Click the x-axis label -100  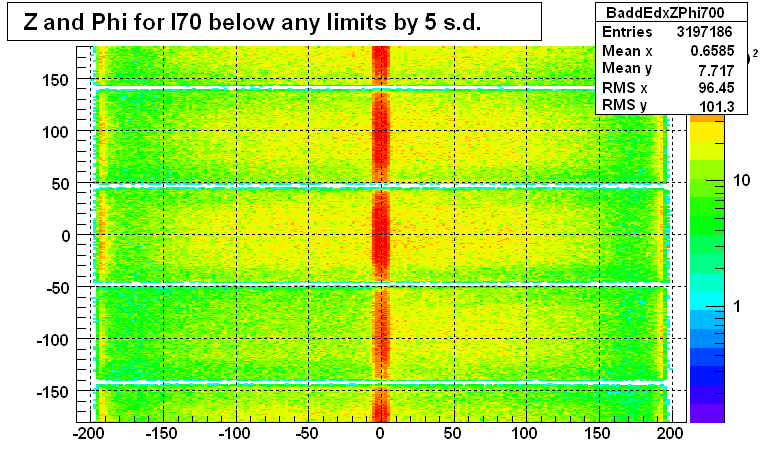tap(234, 433)
